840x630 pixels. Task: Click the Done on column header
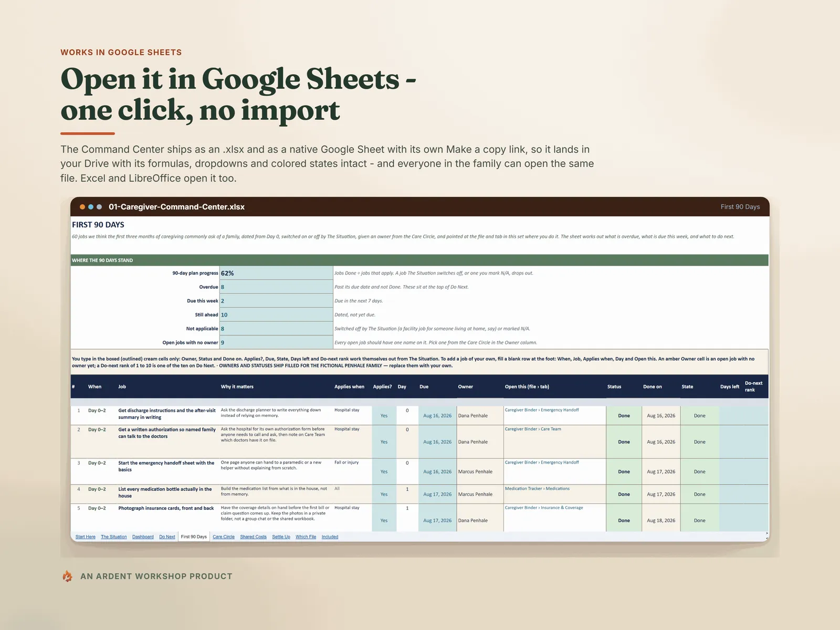(653, 386)
